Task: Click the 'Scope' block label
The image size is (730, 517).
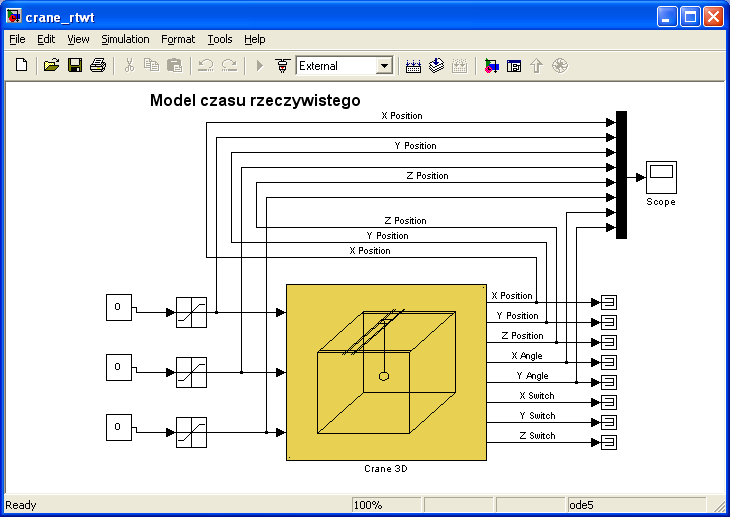Action: [x=661, y=202]
